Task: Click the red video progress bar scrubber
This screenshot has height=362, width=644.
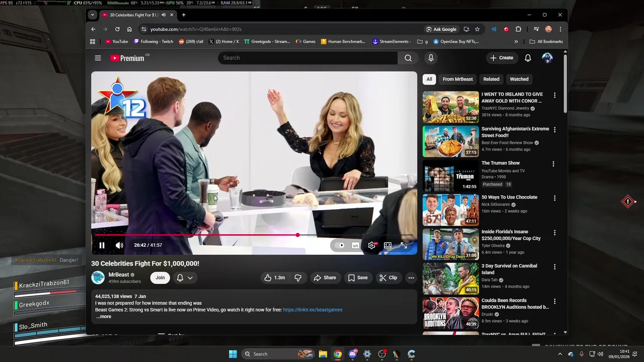Action: pyautogui.click(x=298, y=235)
